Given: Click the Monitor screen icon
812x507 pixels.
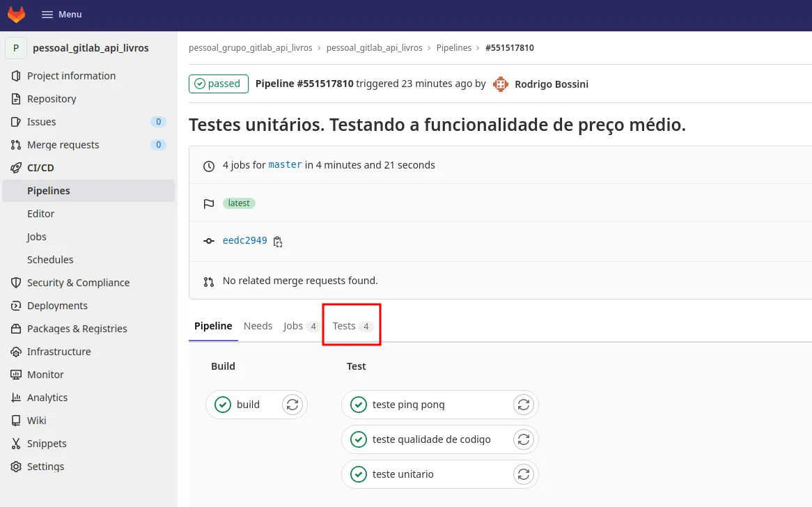Looking at the screenshot, I should pos(16,375).
